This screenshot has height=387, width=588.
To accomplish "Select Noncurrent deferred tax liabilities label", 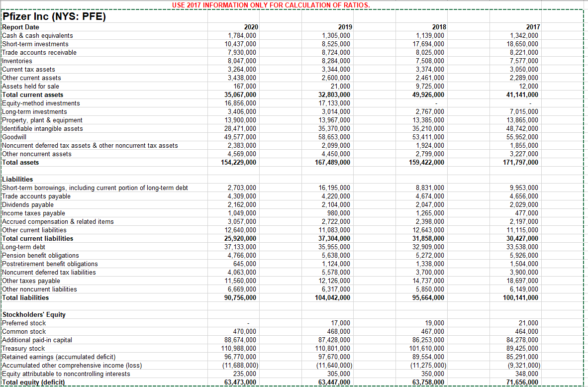I will [49, 273].
